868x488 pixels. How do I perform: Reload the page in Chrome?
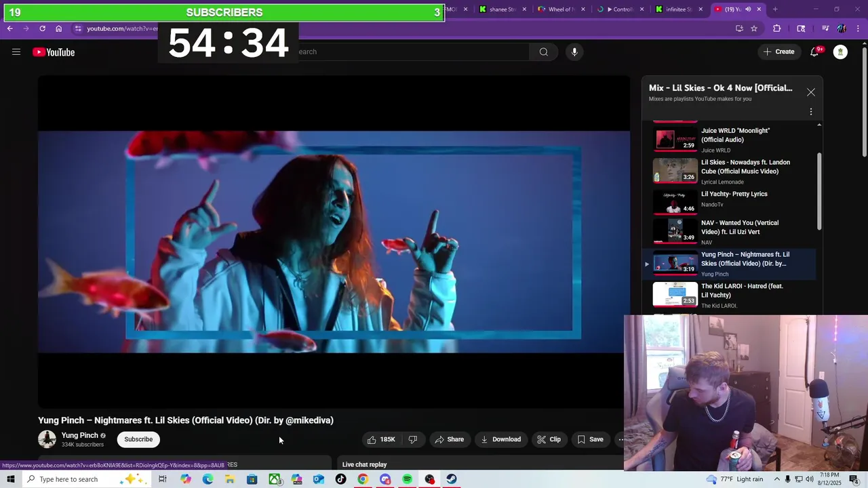coord(42,28)
